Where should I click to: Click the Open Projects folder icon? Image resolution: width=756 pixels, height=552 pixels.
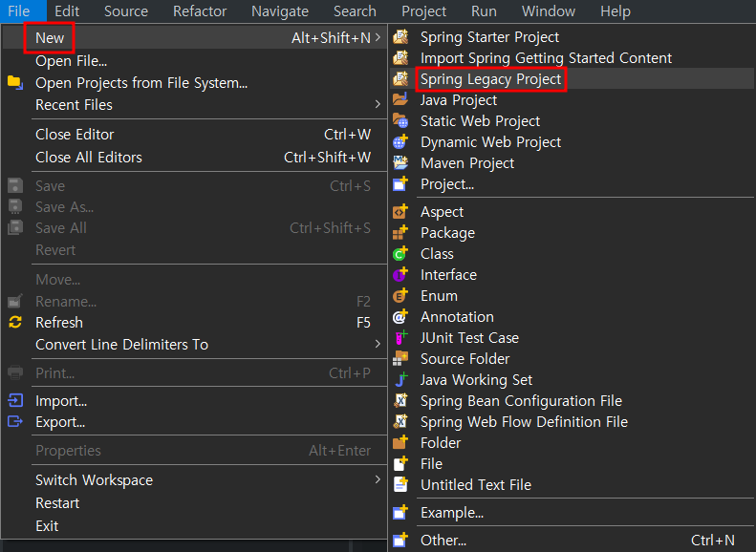click(15, 82)
